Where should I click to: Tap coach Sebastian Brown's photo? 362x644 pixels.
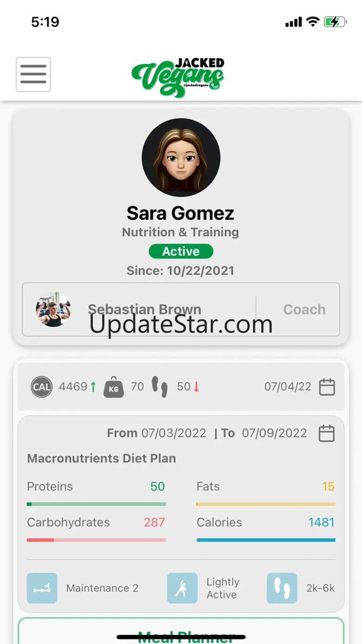coord(53,309)
